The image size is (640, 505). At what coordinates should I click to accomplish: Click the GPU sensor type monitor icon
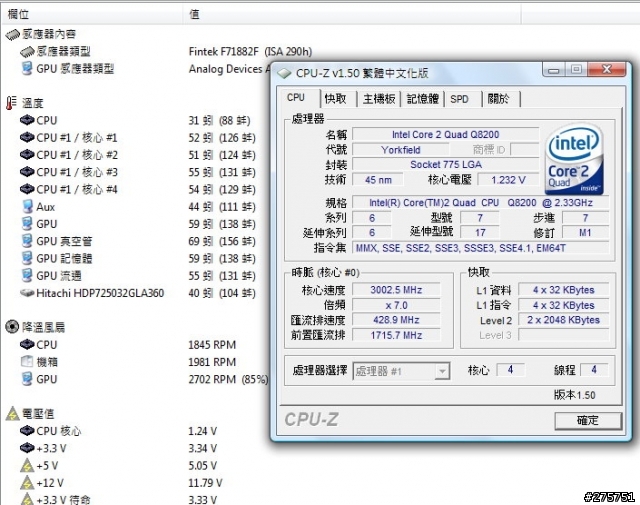coord(27,68)
